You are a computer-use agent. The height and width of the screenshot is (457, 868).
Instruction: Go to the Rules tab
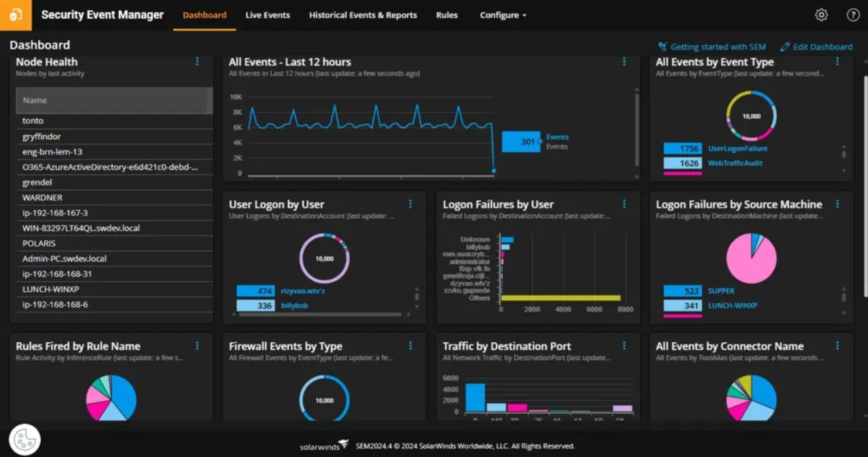coord(447,15)
